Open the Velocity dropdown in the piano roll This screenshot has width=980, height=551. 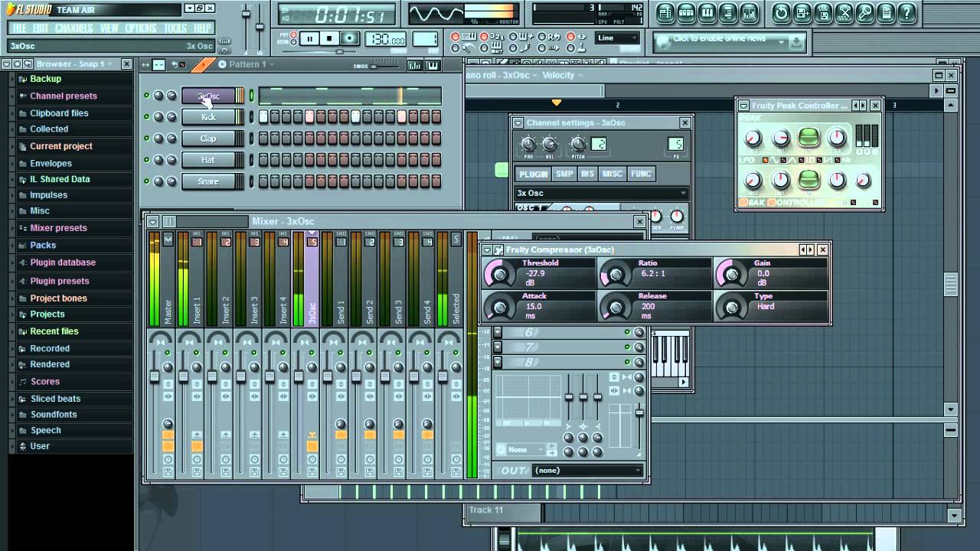coord(563,75)
